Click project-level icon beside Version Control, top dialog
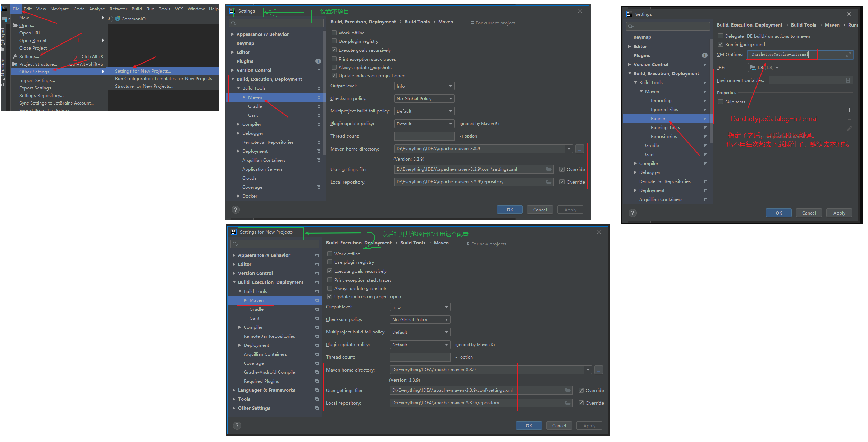868x442 pixels. (x=319, y=70)
